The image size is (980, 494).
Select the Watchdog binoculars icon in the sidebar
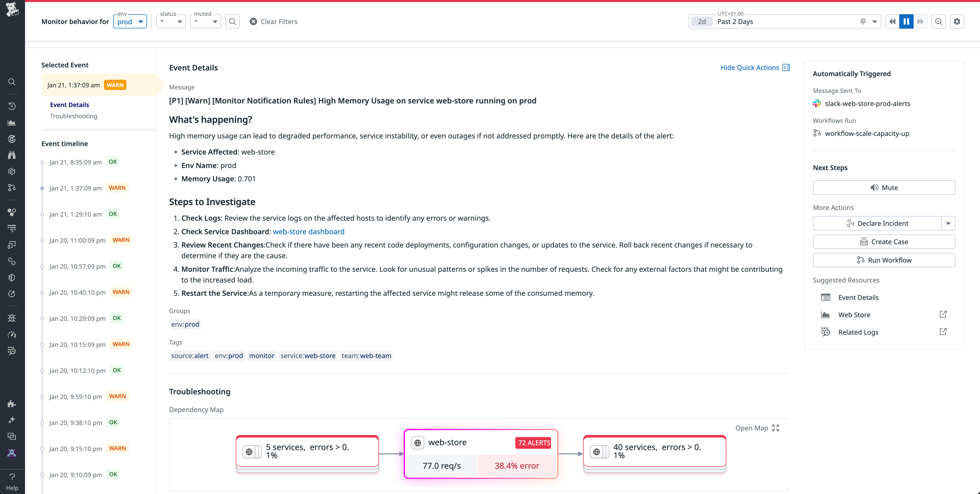(12, 155)
